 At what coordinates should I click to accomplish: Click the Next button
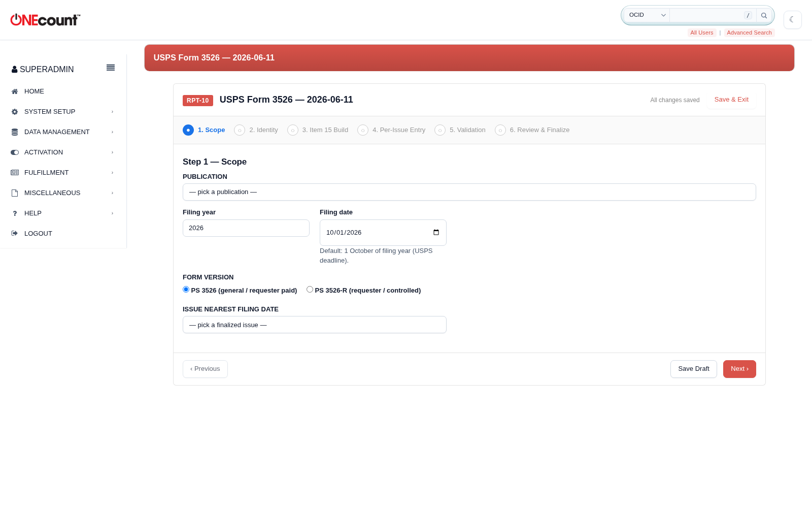coord(739,369)
